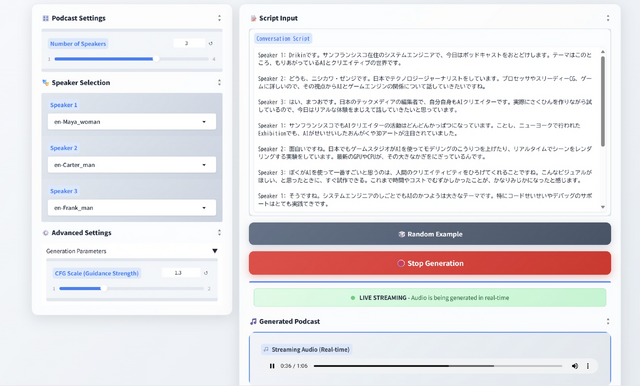Click the LIVE STREAMING status banner
640x386 pixels.
click(x=430, y=298)
